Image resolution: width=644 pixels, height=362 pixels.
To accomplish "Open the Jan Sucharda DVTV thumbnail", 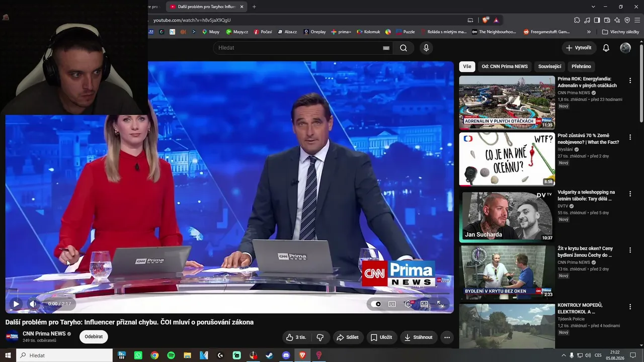I will coord(507,216).
